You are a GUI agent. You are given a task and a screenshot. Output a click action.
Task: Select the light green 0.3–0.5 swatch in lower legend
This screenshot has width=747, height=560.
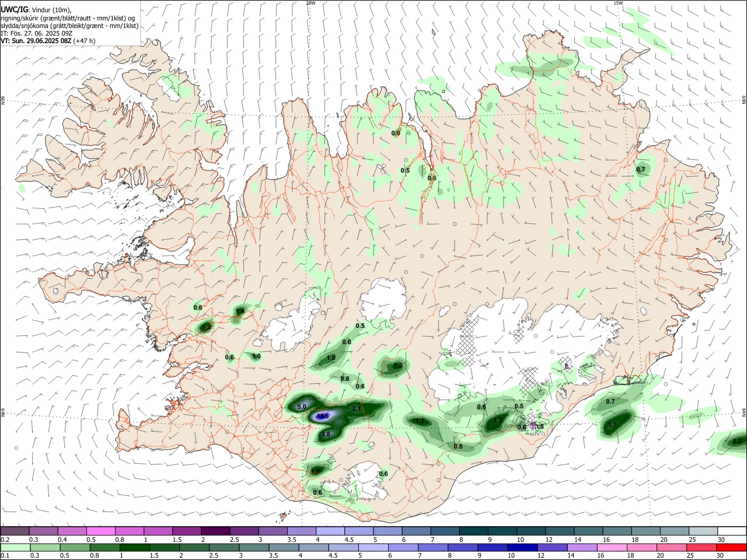[45, 547]
